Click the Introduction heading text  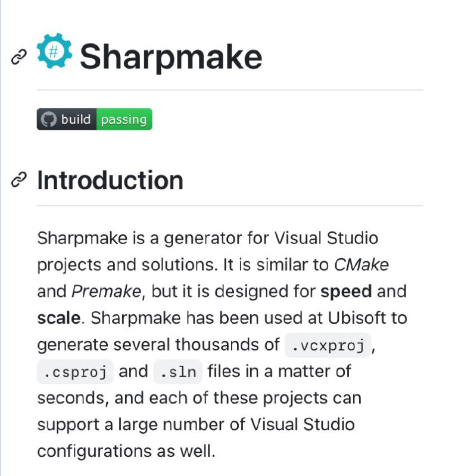pyautogui.click(x=110, y=180)
